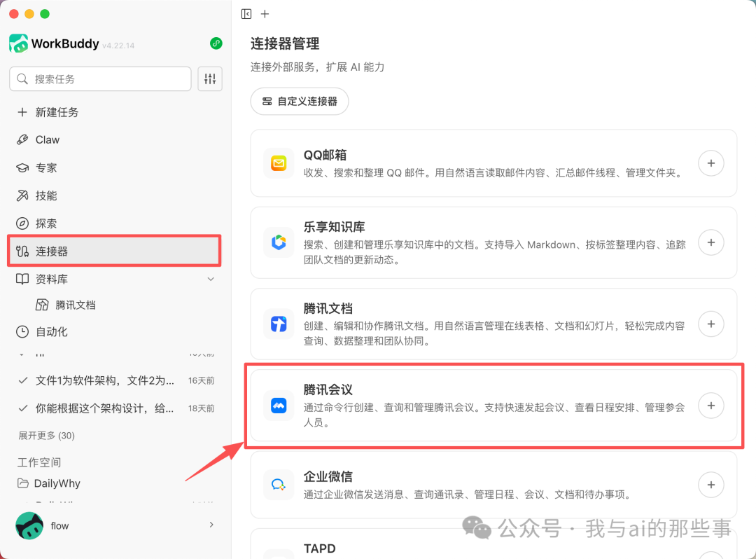756x559 pixels.
Task: Click the macOS yellow minimize button
Action: 29,14
